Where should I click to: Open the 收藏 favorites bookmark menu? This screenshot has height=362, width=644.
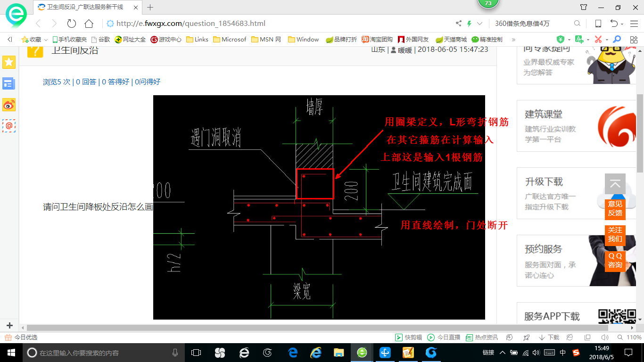coord(34,40)
